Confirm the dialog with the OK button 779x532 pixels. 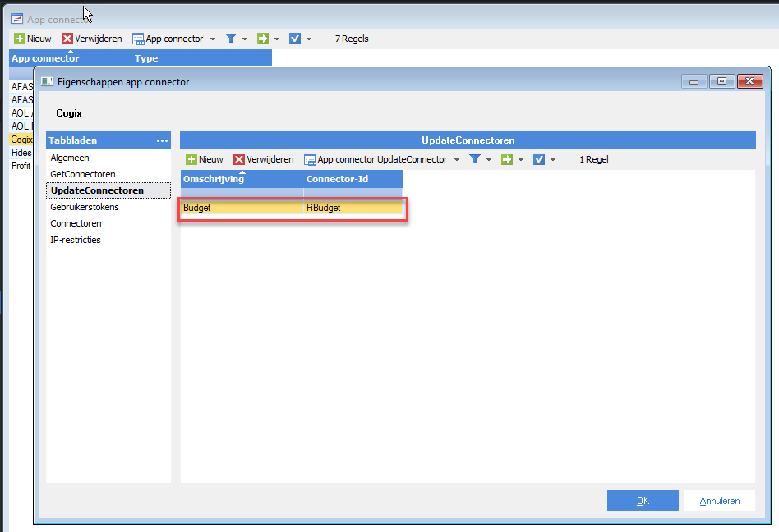[643, 500]
